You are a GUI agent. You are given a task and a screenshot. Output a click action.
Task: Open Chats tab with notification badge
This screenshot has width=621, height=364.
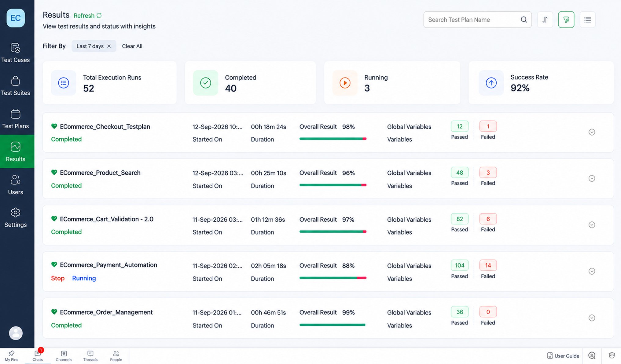pos(38,356)
